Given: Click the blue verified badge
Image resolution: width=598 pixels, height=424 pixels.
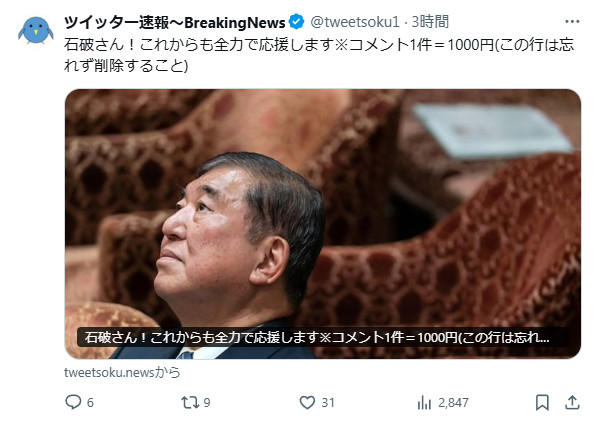Looking at the screenshot, I should point(296,22).
